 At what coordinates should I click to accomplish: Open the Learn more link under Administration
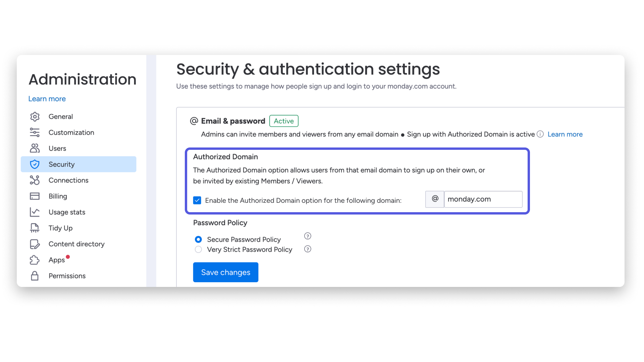47,99
